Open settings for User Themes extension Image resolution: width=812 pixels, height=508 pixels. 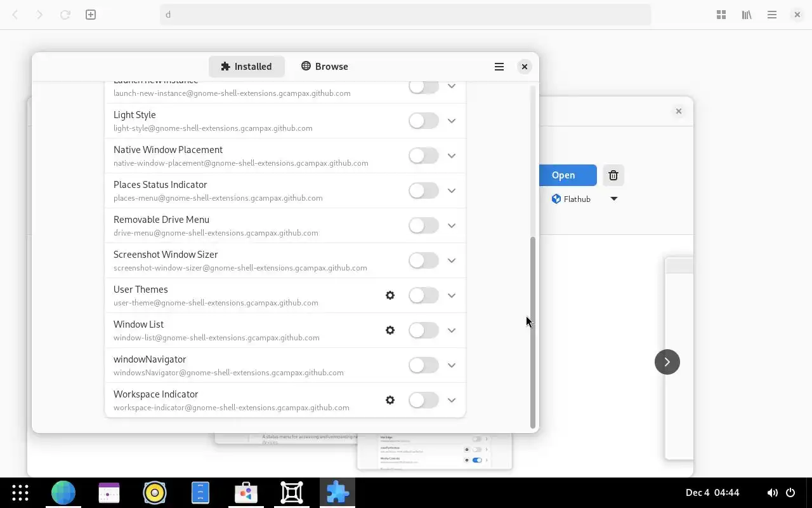[390, 295]
